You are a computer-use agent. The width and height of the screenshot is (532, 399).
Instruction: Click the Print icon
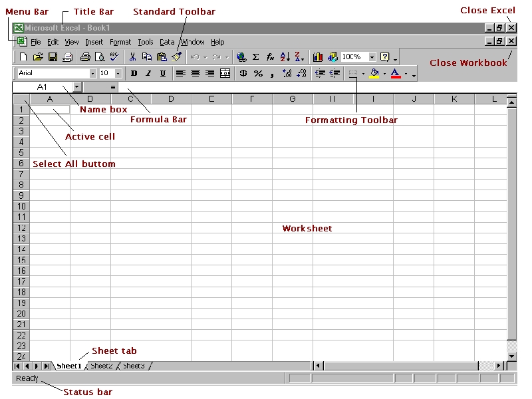[x=85, y=57]
